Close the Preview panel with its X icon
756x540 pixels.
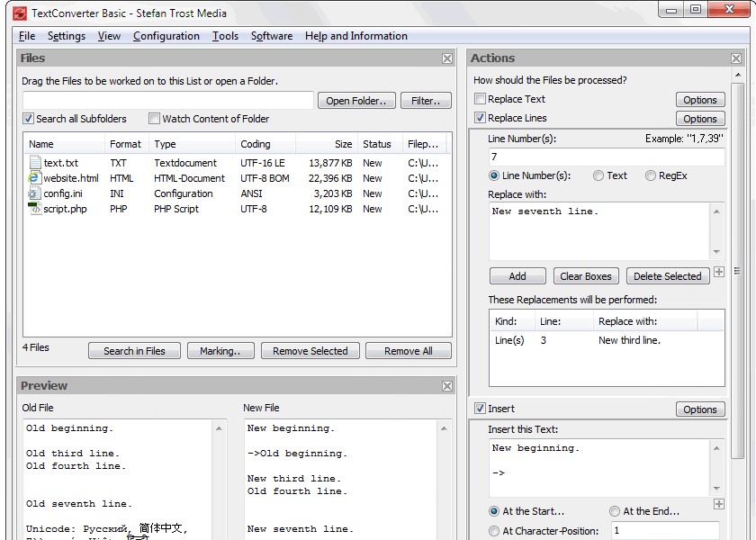click(446, 385)
